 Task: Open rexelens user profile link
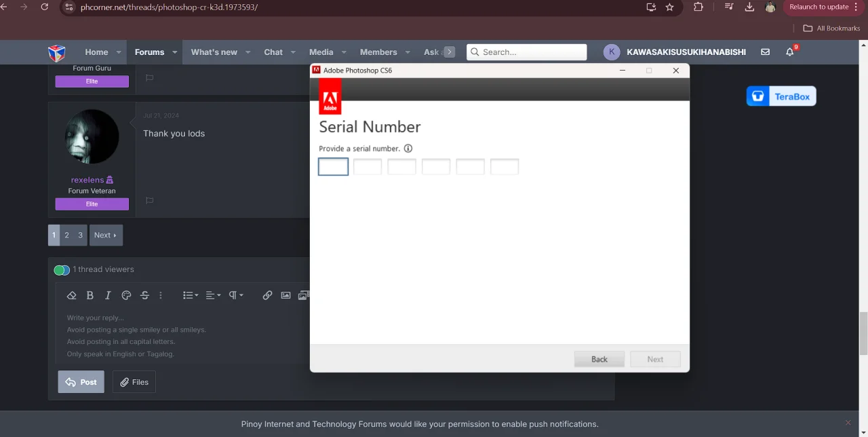coord(87,180)
